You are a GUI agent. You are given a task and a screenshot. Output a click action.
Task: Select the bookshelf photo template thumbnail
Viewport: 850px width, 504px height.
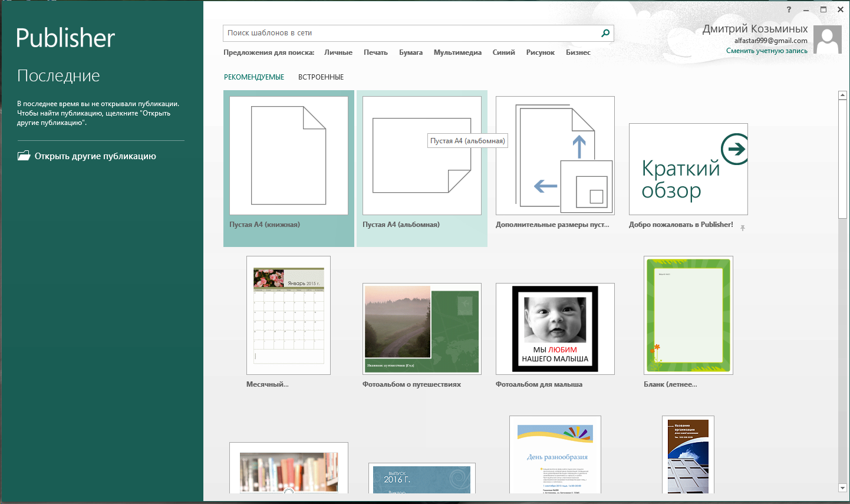coord(289,468)
